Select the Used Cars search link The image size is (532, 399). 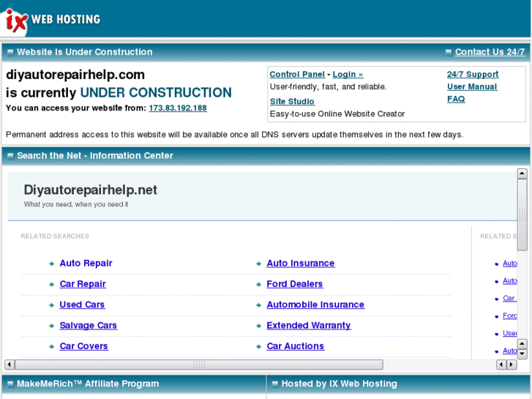pyautogui.click(x=82, y=305)
